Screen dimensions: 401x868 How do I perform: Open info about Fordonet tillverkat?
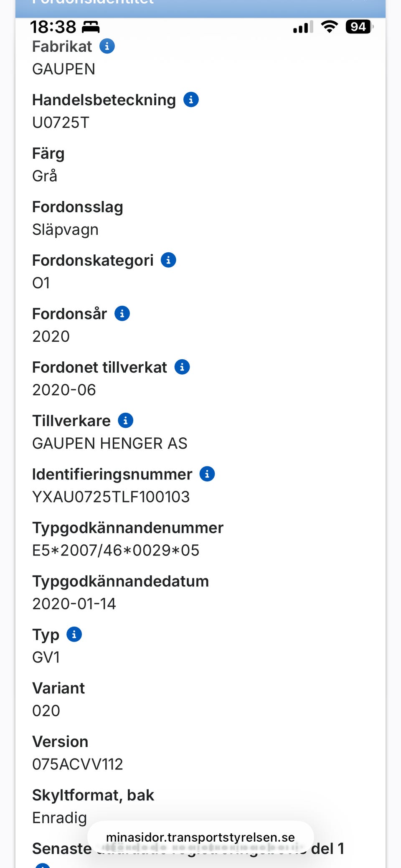pyautogui.click(x=182, y=367)
